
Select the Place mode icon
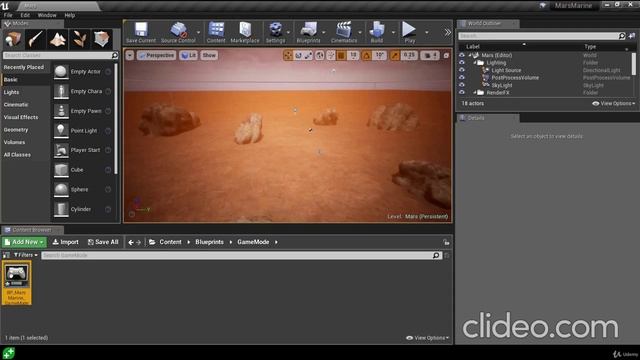13,39
